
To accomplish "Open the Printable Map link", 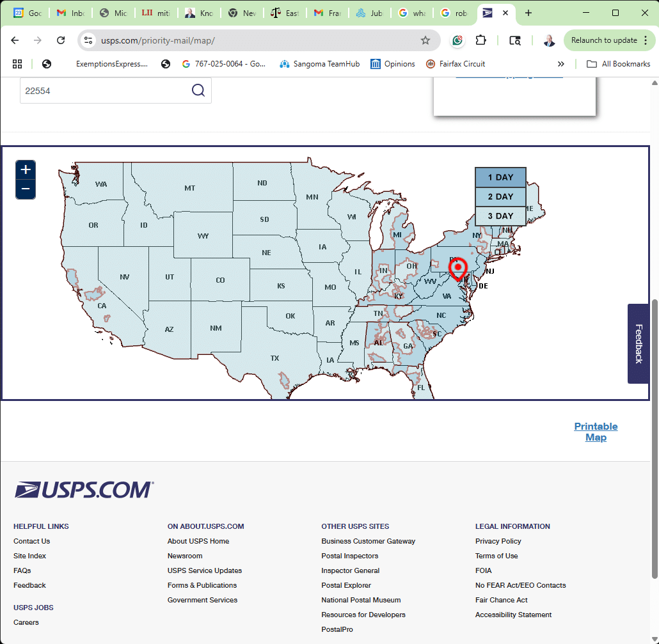I will (x=596, y=432).
